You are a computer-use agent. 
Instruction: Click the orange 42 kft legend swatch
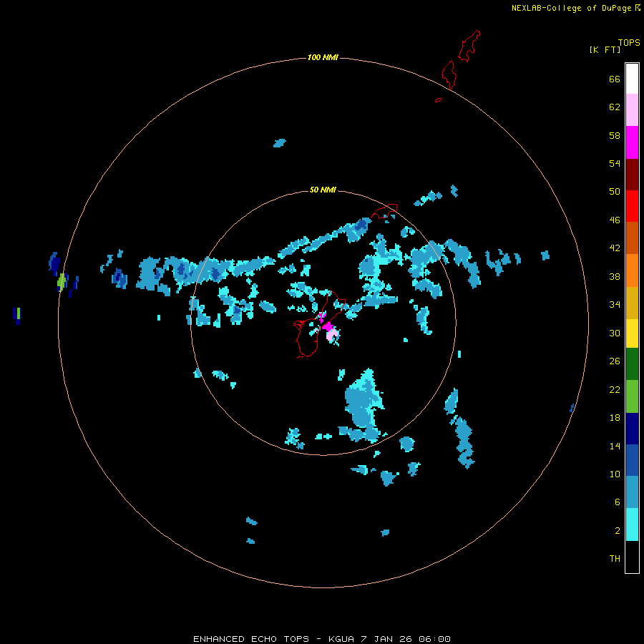632,270
